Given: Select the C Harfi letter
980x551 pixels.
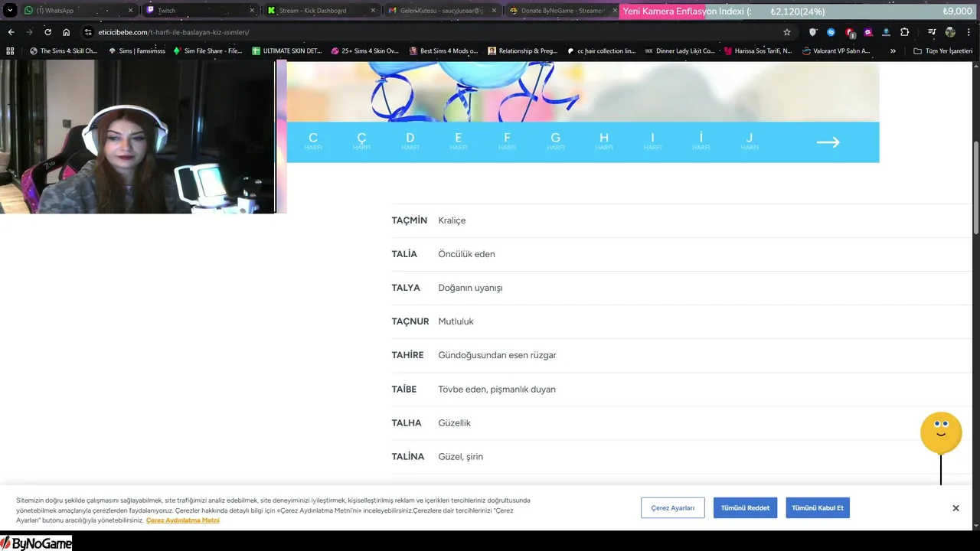Looking at the screenshot, I should click(313, 142).
